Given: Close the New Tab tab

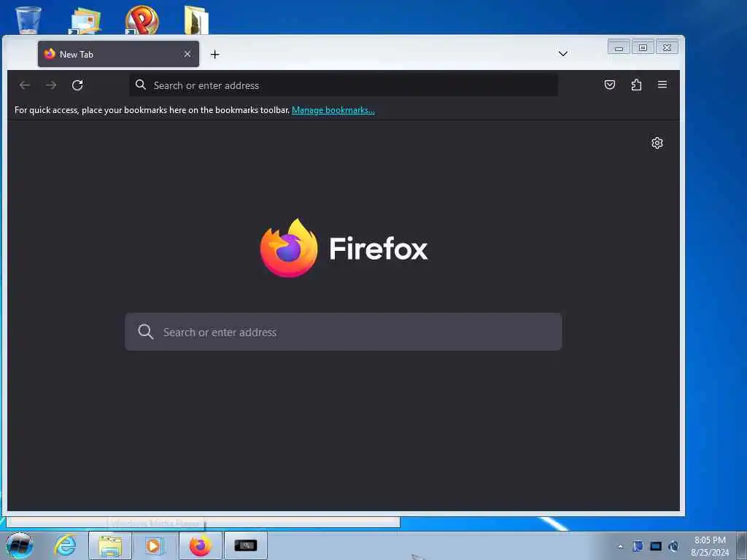Looking at the screenshot, I should (187, 54).
